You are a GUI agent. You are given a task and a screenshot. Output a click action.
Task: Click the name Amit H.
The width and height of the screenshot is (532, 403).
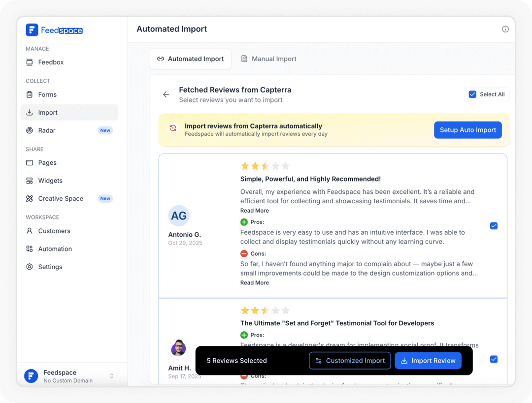point(179,368)
